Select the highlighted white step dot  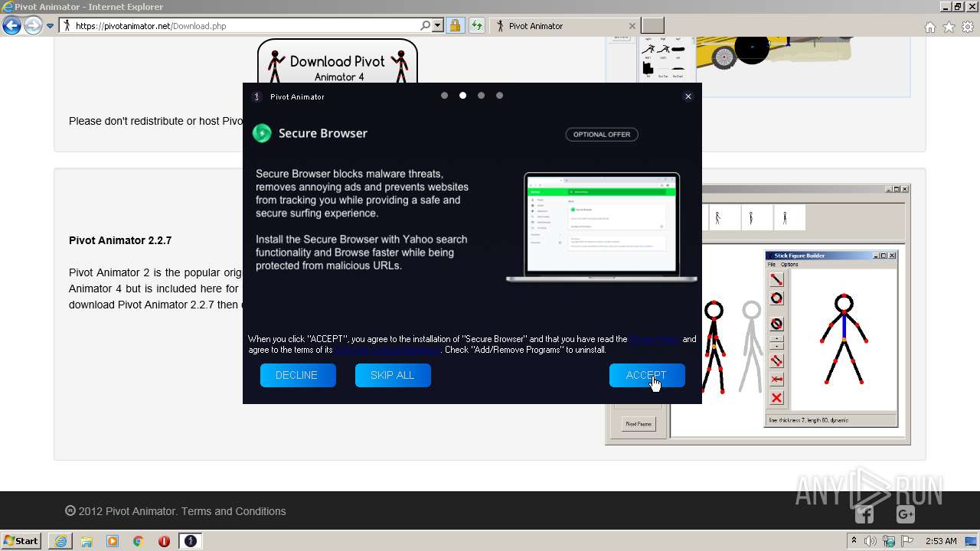tap(462, 96)
